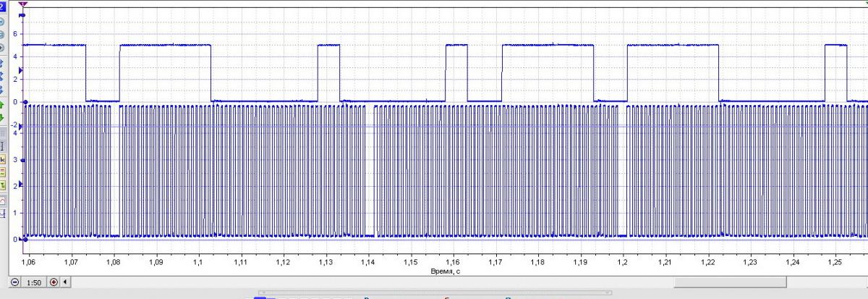The height and width of the screenshot is (299, 868).
Task: Select the upper channel zero-level marker dot
Action: pyautogui.click(x=25, y=102)
